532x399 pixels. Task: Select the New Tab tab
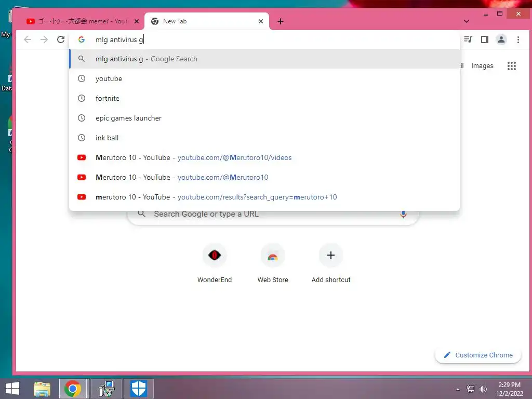point(207,21)
